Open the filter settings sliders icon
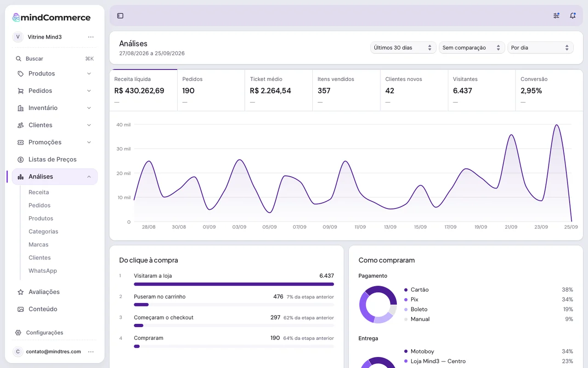Image resolution: width=588 pixels, height=368 pixels. coord(556,16)
